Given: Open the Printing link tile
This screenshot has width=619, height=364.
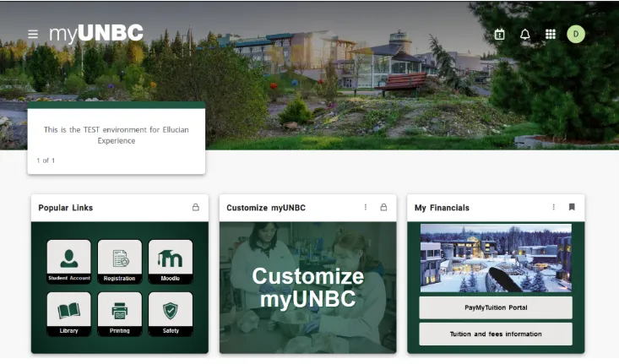Looking at the screenshot, I should [120, 314].
